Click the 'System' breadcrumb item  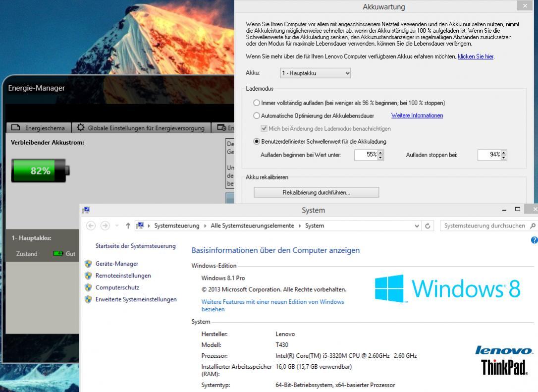314,225
